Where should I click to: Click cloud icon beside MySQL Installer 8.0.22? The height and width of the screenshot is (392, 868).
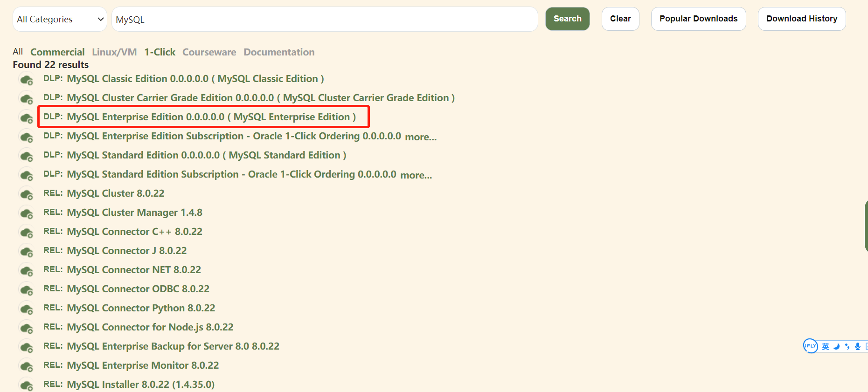[27, 385]
